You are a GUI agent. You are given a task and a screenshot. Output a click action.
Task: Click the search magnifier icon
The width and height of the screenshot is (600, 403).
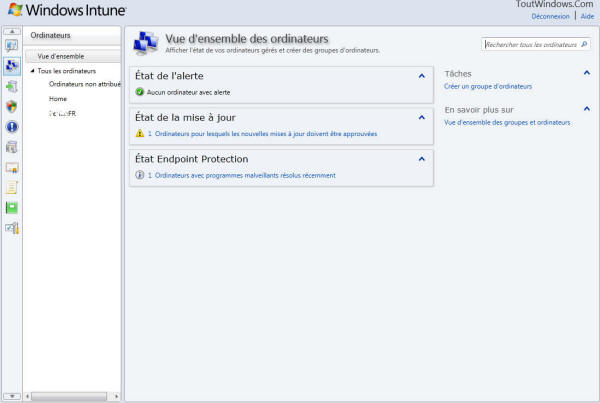pos(584,44)
